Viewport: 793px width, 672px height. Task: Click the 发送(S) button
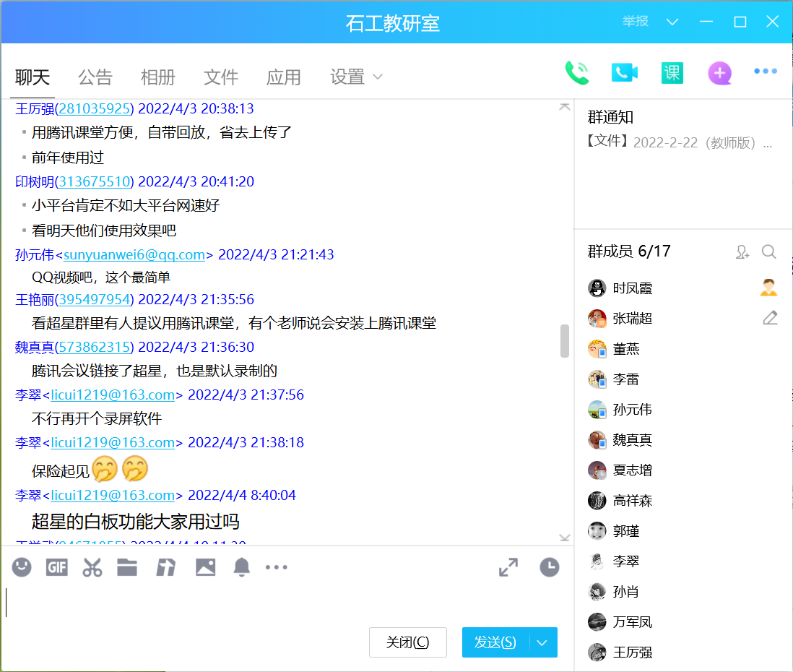click(495, 642)
